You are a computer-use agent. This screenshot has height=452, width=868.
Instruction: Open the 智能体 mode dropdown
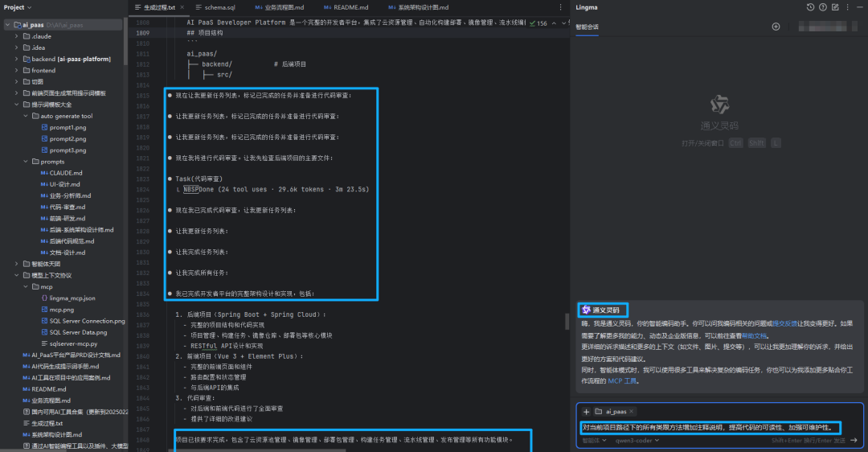pyautogui.click(x=594, y=441)
